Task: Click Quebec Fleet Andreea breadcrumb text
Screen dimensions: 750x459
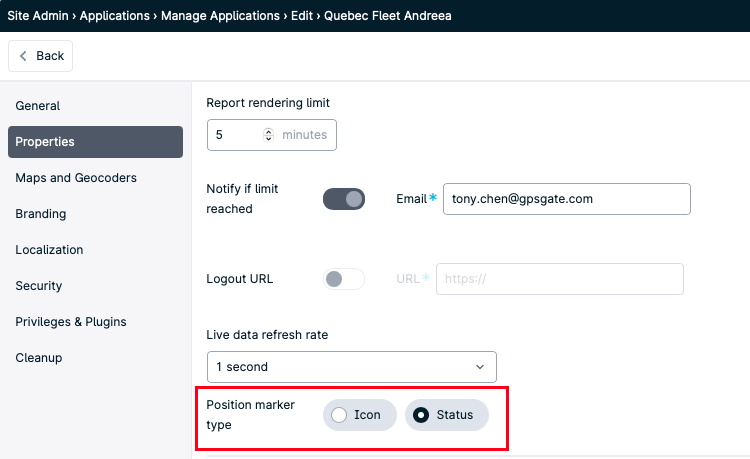Action: click(x=388, y=16)
